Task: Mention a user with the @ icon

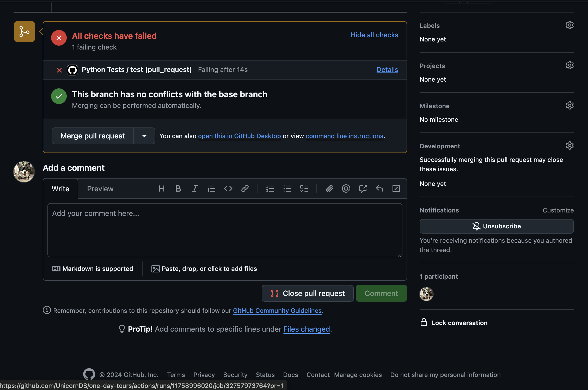Action: (346, 188)
